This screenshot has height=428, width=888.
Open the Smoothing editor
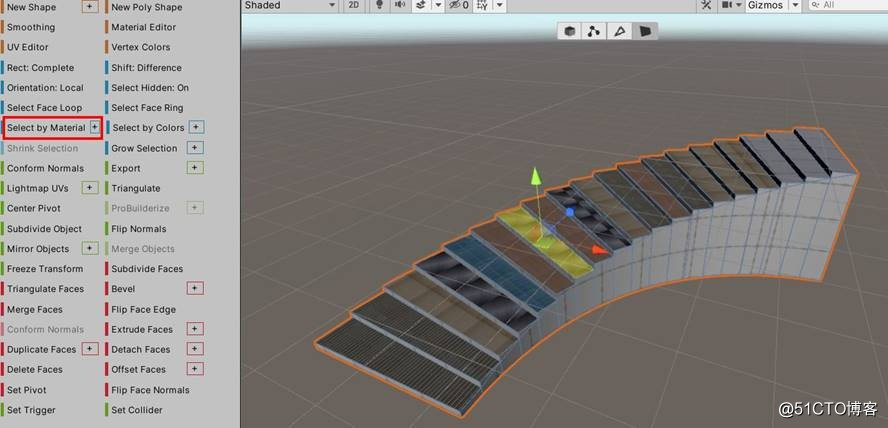(31, 27)
